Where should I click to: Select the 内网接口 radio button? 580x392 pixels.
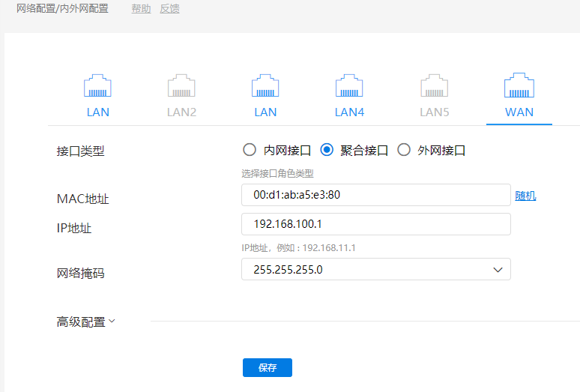250,150
